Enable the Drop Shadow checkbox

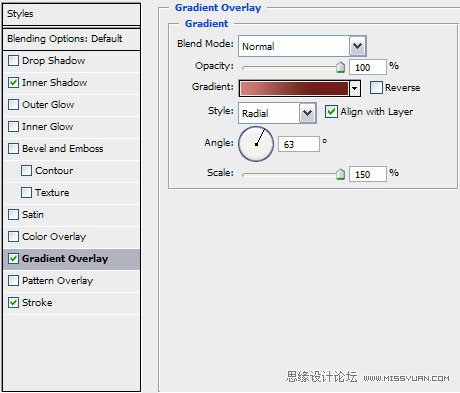pos(13,61)
